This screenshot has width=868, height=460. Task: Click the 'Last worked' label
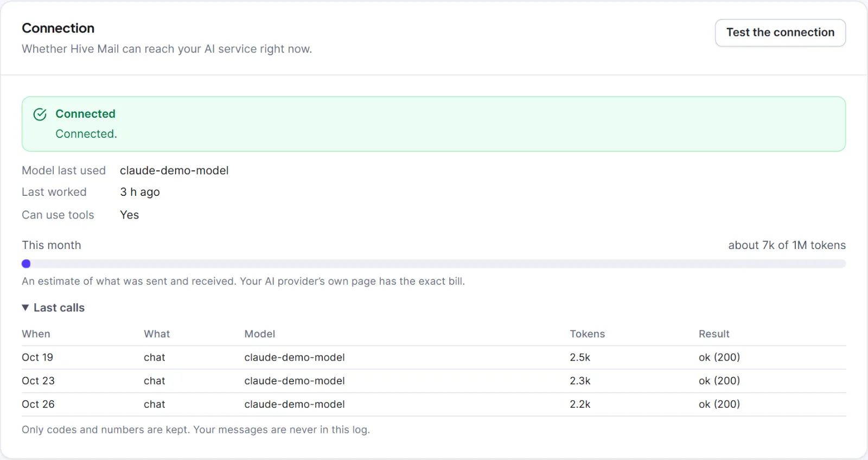(x=54, y=192)
